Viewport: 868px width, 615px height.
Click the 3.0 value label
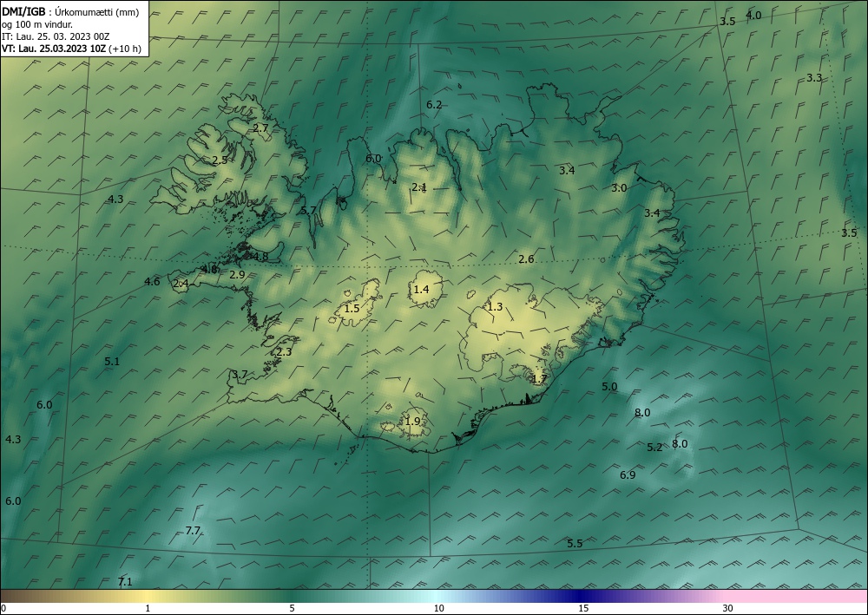coord(619,188)
